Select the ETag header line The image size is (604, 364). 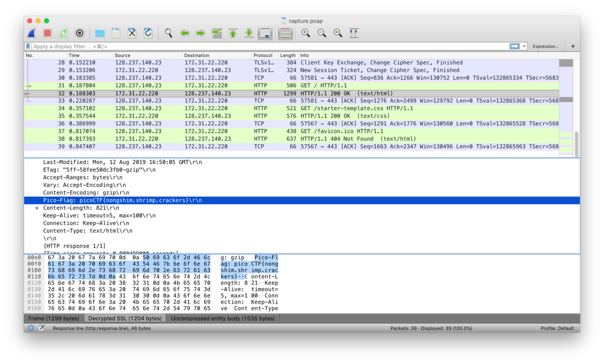[302, 170]
